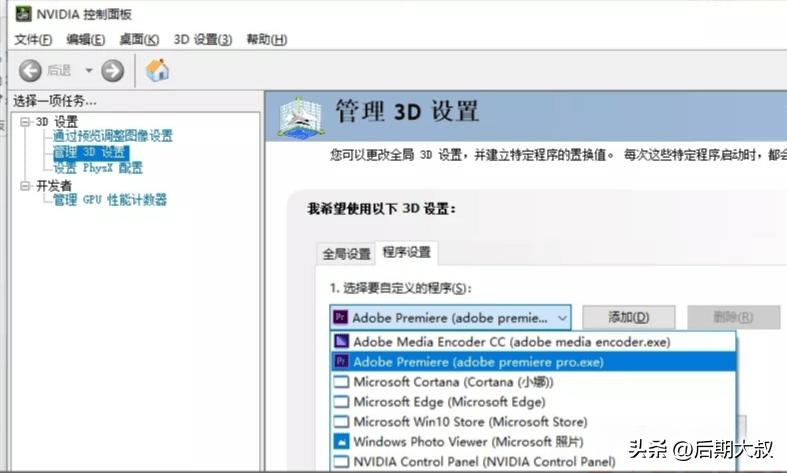The height and width of the screenshot is (473, 787).
Task: Click the 添加(D) button
Action: 628,317
